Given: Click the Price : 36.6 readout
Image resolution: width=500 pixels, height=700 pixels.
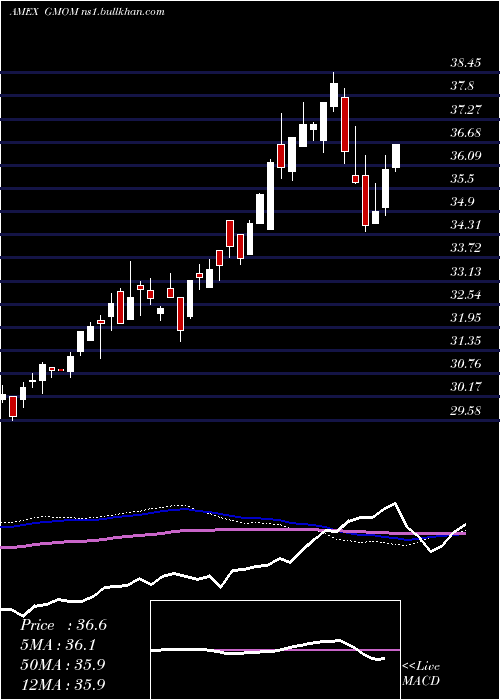Looking at the screenshot, I should (x=63, y=625).
